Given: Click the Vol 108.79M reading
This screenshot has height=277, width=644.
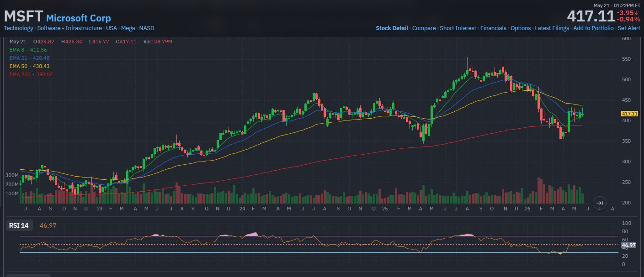Looking at the screenshot, I should (x=158, y=42).
